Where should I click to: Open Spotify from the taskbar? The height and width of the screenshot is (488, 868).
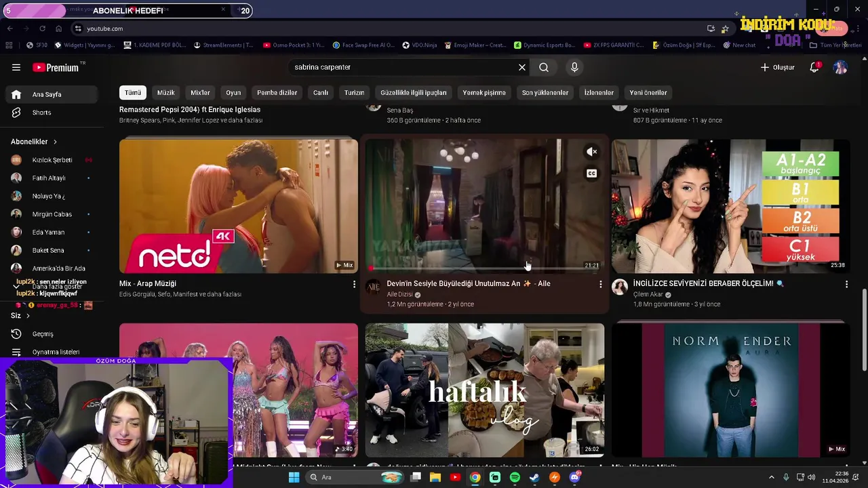[x=515, y=477]
